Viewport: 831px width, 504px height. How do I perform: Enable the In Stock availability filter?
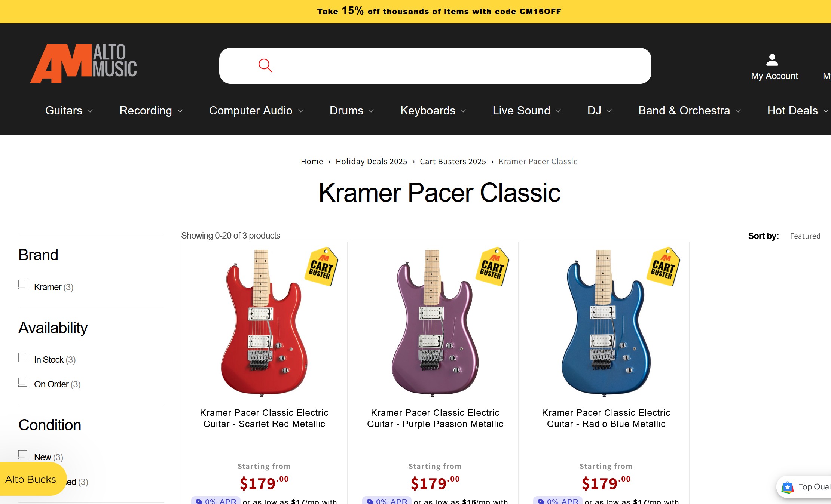[x=23, y=357]
